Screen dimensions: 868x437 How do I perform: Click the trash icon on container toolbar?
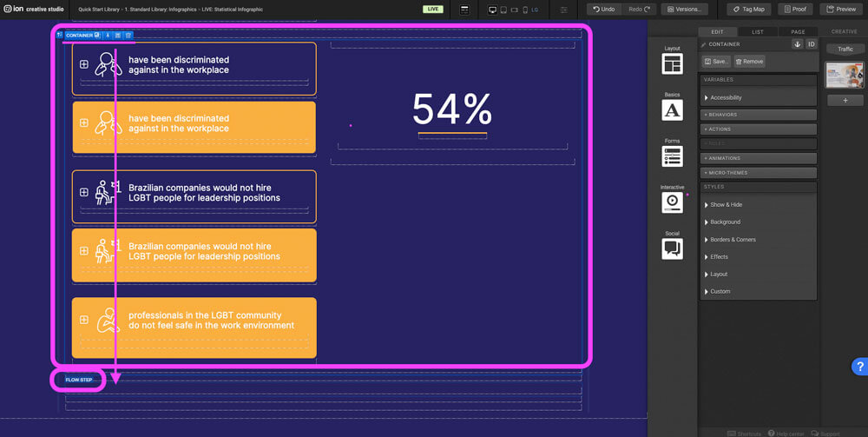pyautogui.click(x=128, y=36)
